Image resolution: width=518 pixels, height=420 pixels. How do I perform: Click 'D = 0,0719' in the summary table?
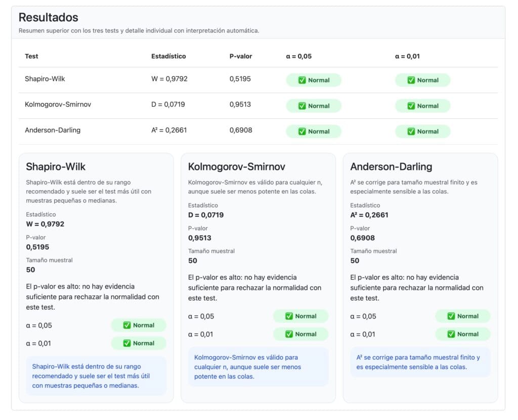coord(168,104)
